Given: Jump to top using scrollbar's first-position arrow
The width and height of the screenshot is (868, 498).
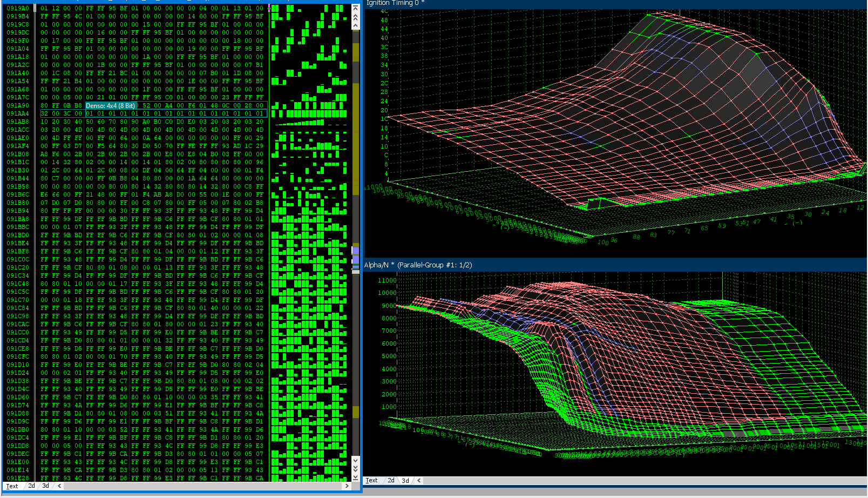Looking at the screenshot, I should [x=355, y=8].
